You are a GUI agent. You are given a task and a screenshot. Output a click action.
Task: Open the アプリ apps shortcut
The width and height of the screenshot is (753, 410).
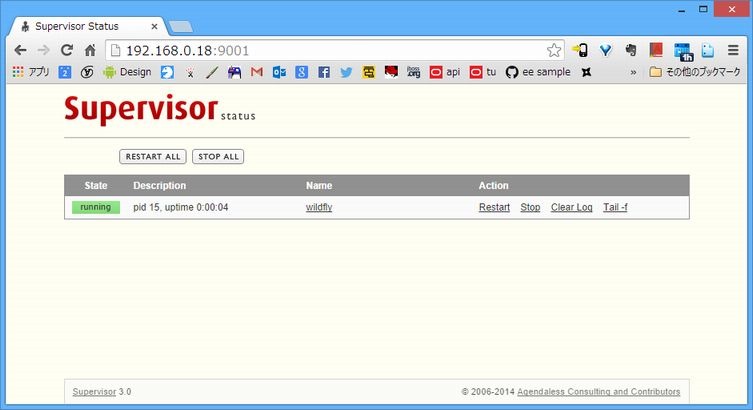click(31, 72)
